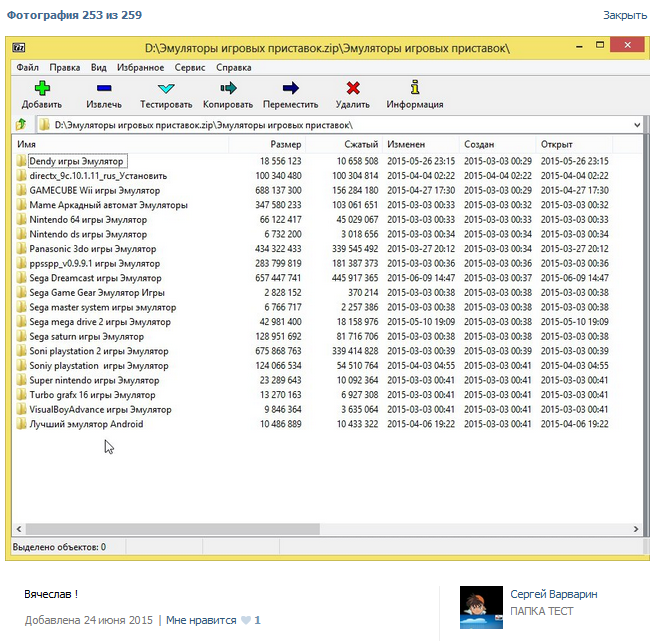The width and height of the screenshot is (665, 641).
Task: Select folder icon of Sega master system row
Action: (21, 307)
